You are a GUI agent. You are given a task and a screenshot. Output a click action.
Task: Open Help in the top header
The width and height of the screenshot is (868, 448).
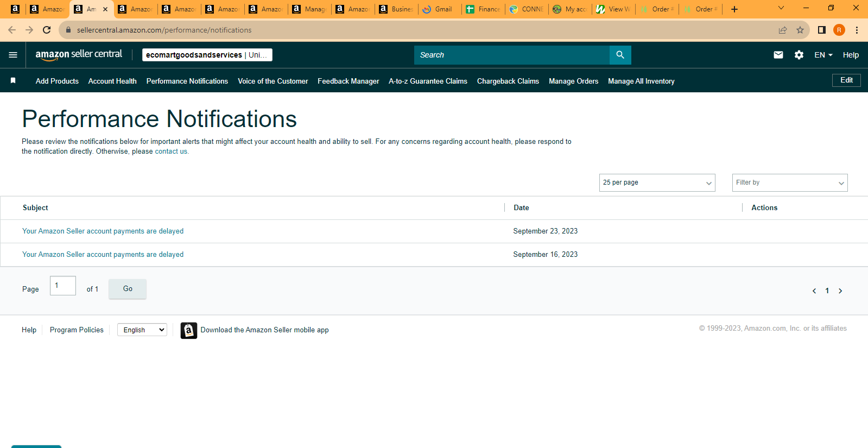[851, 55]
